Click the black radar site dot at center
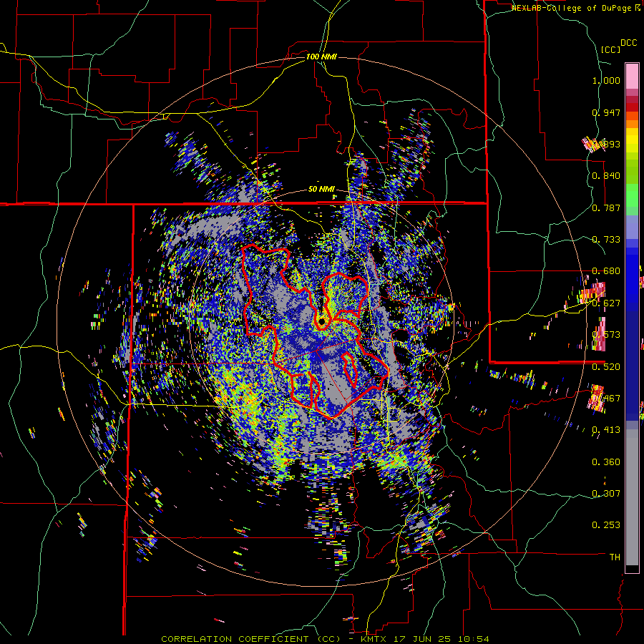 pos(323,321)
